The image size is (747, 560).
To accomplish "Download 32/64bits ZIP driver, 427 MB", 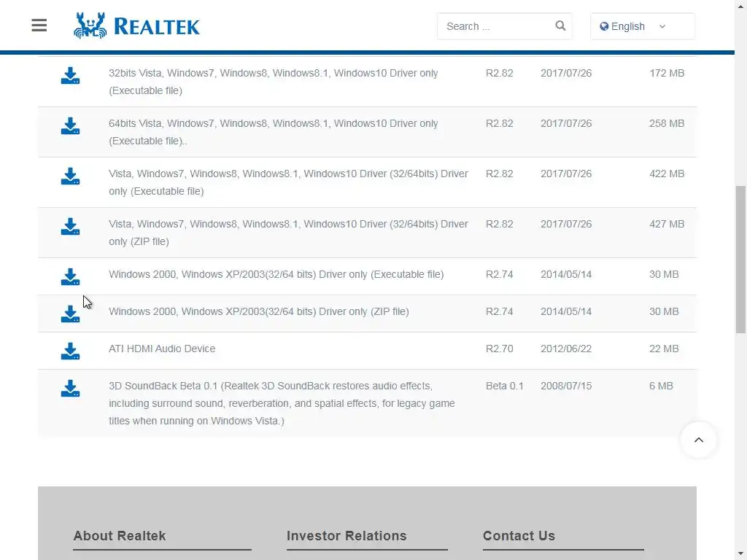I will point(70,227).
